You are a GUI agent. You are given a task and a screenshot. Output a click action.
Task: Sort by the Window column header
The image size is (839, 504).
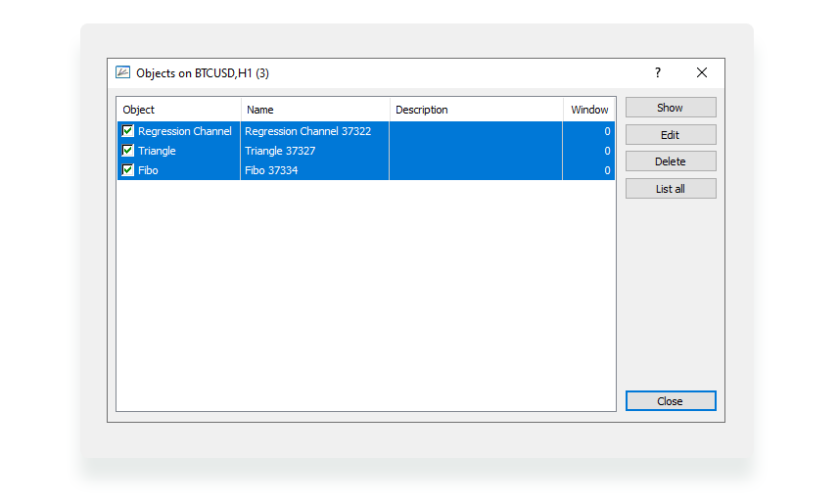[x=589, y=110]
